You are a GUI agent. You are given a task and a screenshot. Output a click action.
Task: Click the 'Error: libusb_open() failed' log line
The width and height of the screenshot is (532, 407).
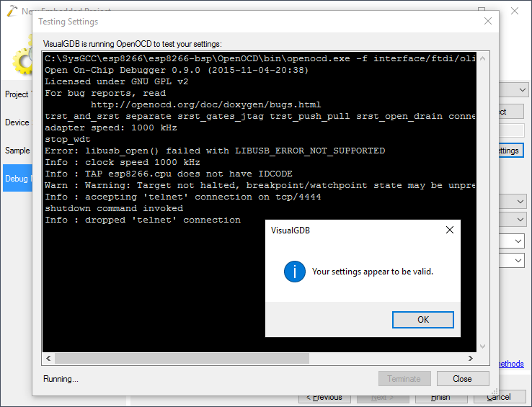215,151
